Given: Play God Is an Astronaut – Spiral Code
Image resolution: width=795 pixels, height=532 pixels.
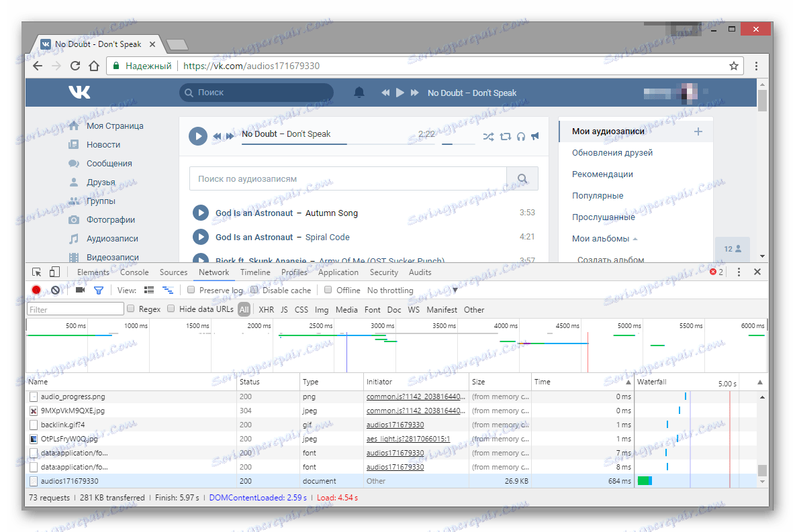Looking at the screenshot, I should 201,237.
